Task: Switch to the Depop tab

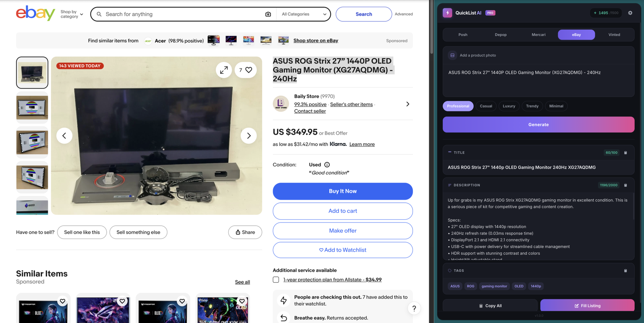Action: tap(501, 35)
